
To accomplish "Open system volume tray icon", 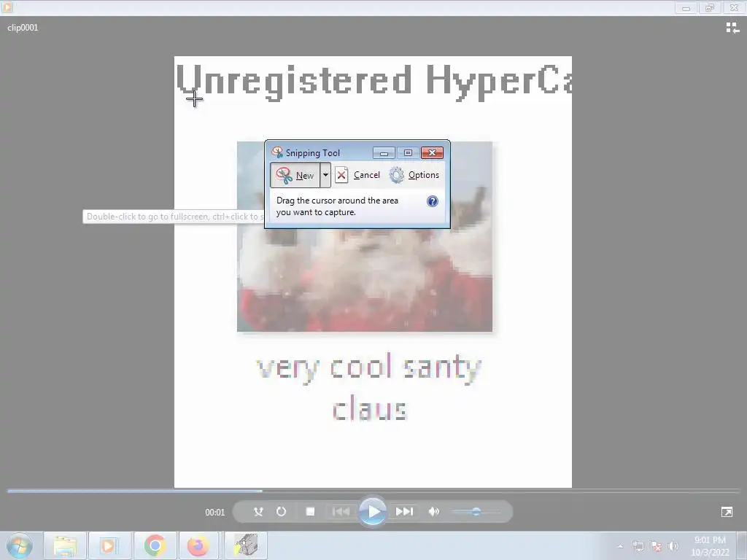I will coord(673,547).
